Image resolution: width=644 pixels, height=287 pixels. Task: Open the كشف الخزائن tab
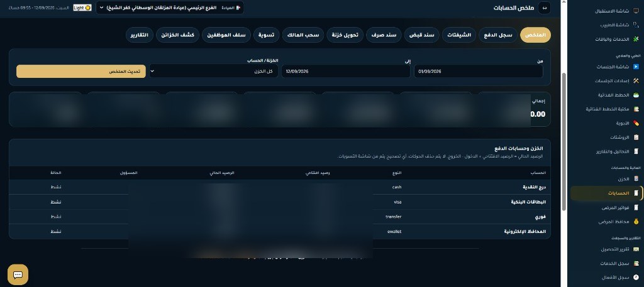[x=178, y=35]
